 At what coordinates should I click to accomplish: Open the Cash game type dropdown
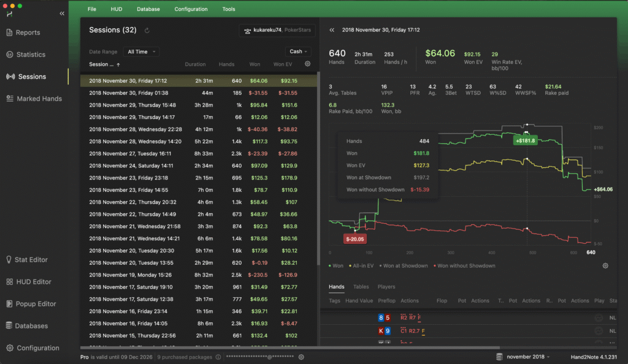pos(298,52)
